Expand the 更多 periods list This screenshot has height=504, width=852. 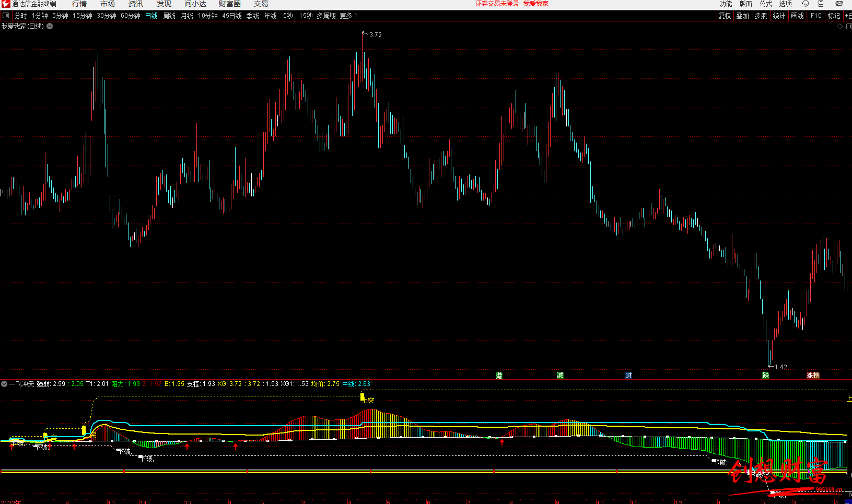coord(348,16)
